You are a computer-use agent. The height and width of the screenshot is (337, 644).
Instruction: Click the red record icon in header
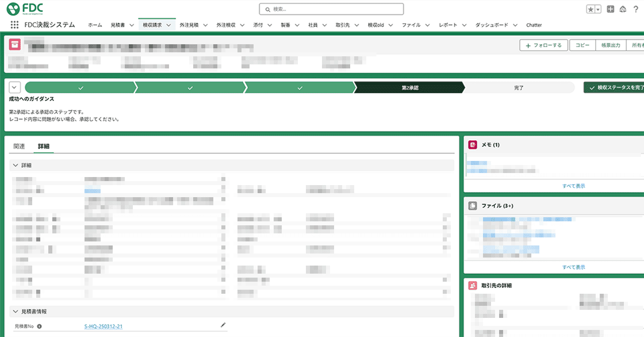(x=15, y=44)
